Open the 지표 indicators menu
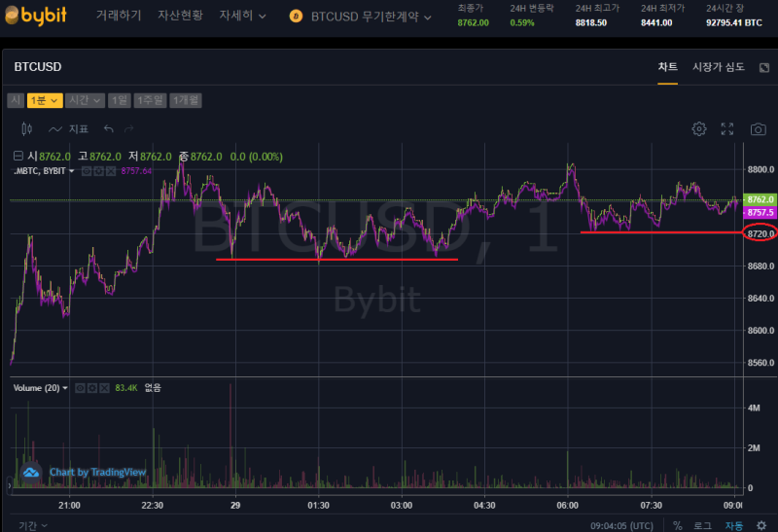The height and width of the screenshot is (532, 778). [x=69, y=128]
